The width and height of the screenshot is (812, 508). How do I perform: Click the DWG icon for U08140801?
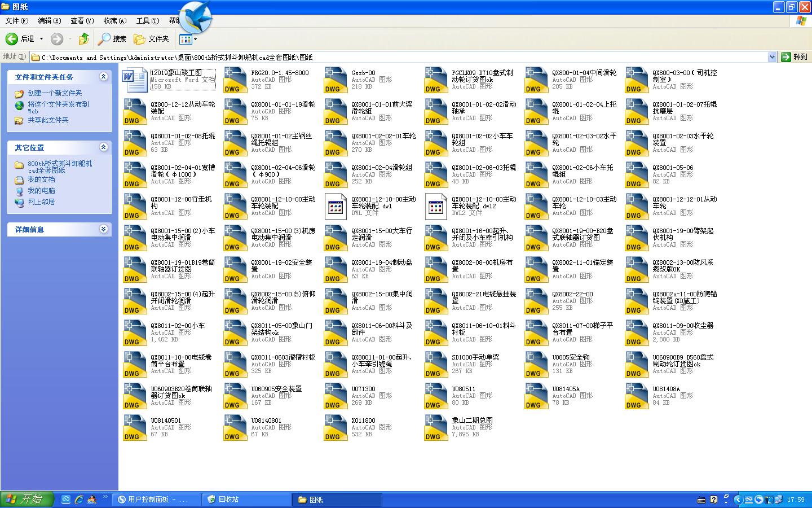[x=236, y=428]
